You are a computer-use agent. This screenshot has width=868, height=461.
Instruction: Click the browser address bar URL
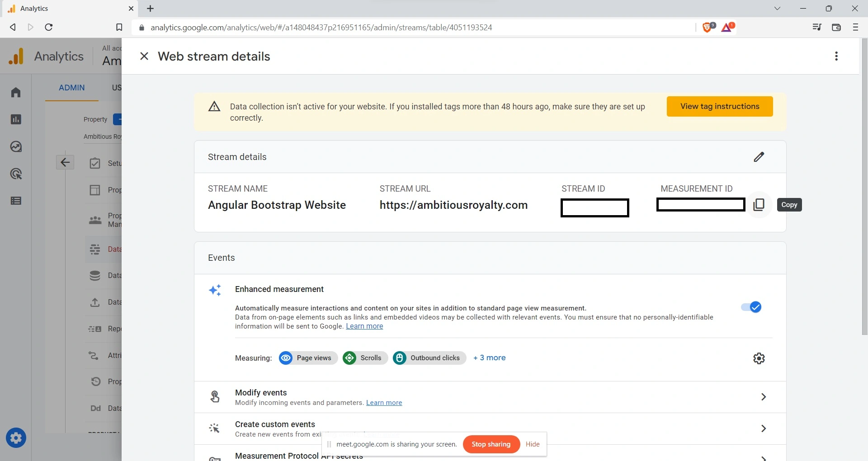click(x=321, y=28)
